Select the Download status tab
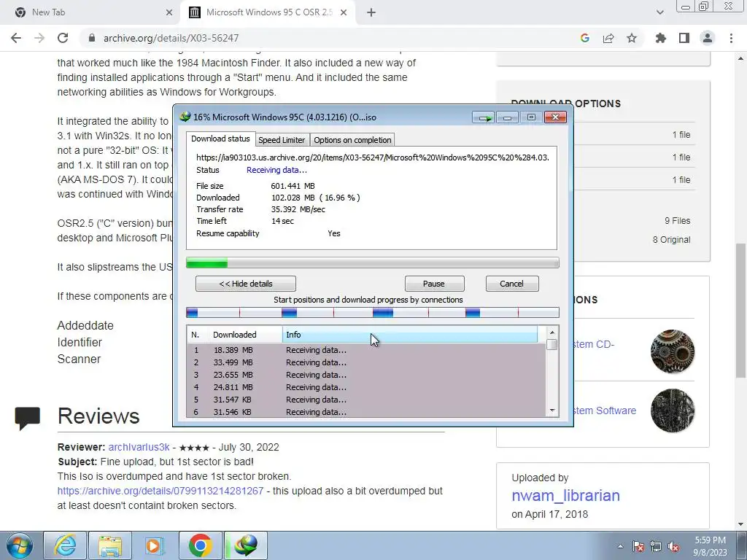747x560 pixels. (x=220, y=139)
